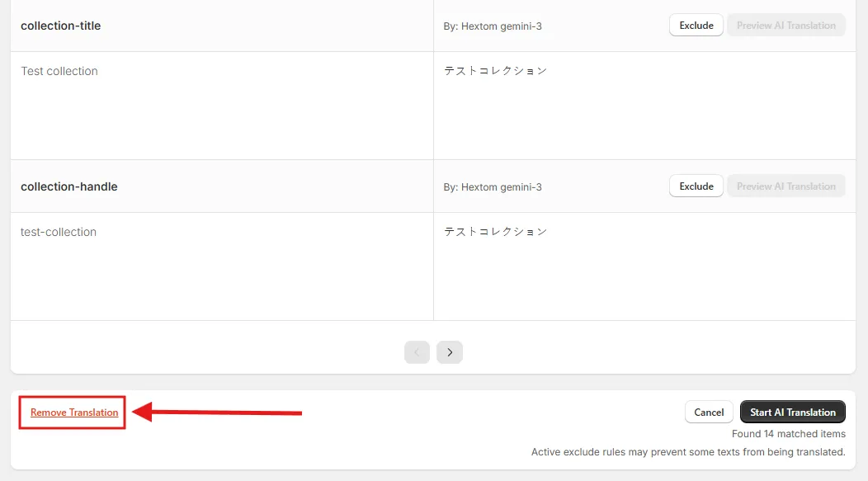Viewport: 868px width, 481px height.
Task: Exclude the collection-title field from translation
Action: click(x=696, y=26)
